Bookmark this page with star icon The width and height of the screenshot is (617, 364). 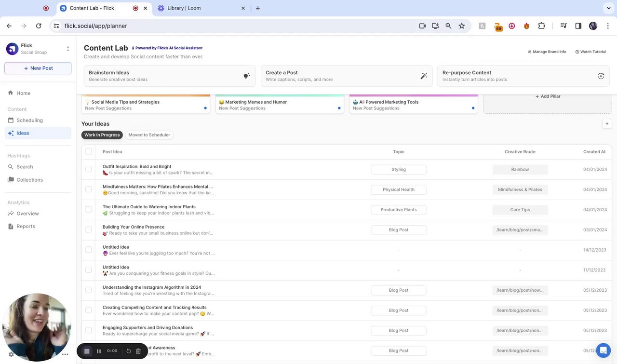(x=461, y=26)
